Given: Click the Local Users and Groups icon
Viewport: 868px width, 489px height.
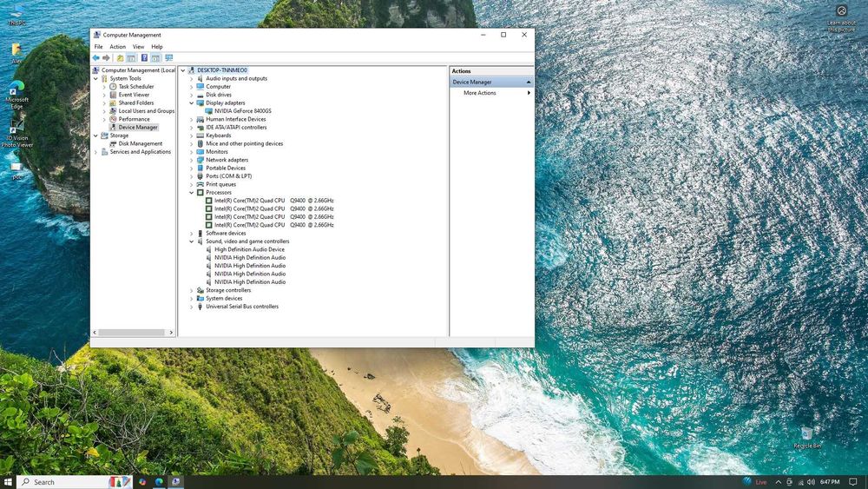Looking at the screenshot, I should pos(113,111).
